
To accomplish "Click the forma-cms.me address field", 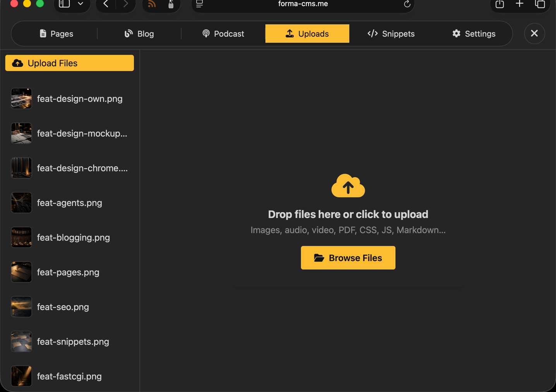I will [x=303, y=4].
